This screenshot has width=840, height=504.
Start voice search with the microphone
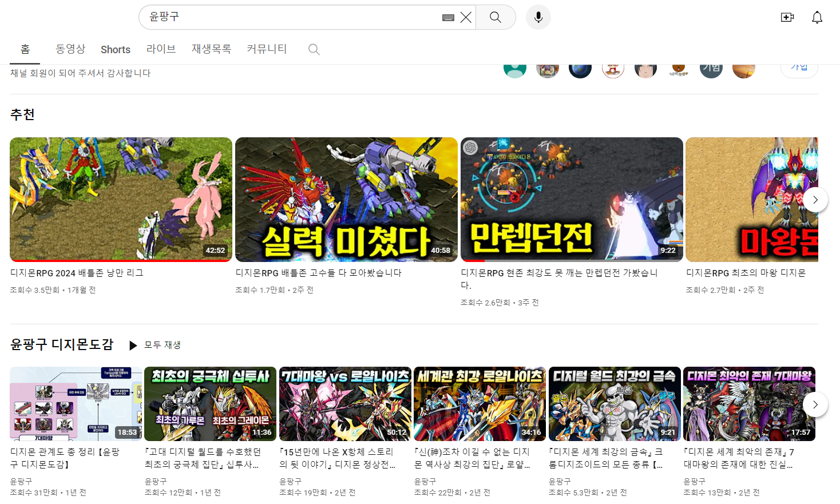[x=538, y=17]
